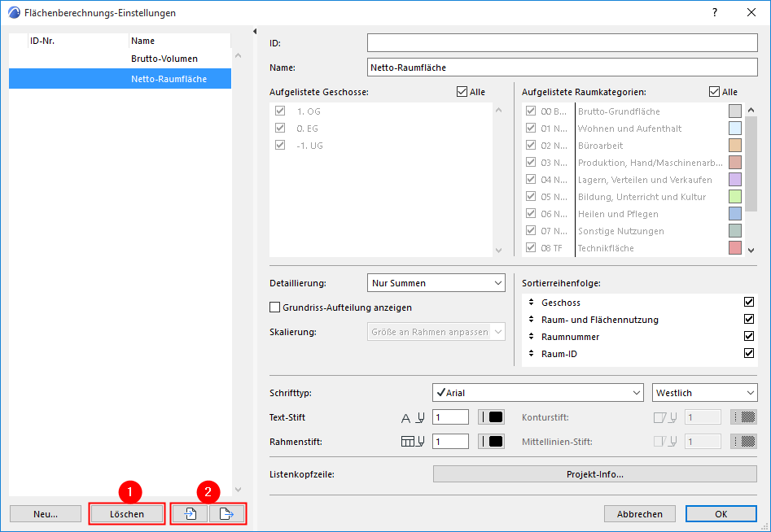The image size is (771, 532).
Task: Open the Schrifttyp Arial font dropdown
Action: 538,393
